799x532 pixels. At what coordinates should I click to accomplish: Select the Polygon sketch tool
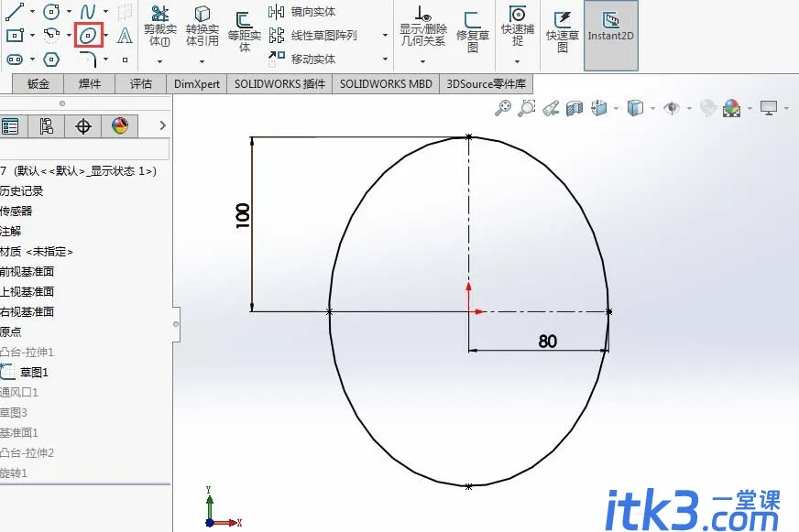pos(51,59)
